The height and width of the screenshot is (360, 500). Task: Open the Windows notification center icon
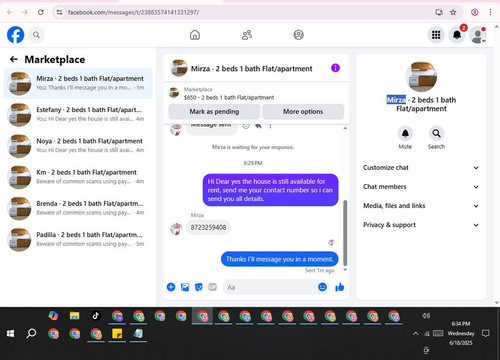tap(486, 333)
